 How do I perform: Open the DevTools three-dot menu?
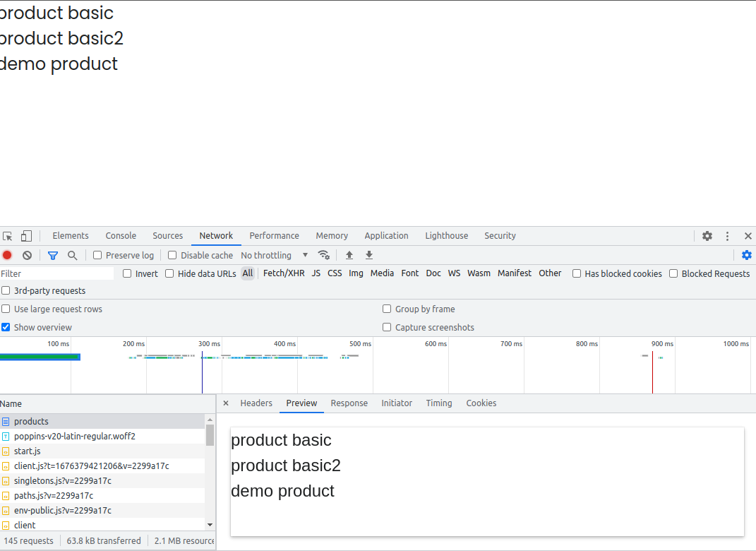coord(727,235)
